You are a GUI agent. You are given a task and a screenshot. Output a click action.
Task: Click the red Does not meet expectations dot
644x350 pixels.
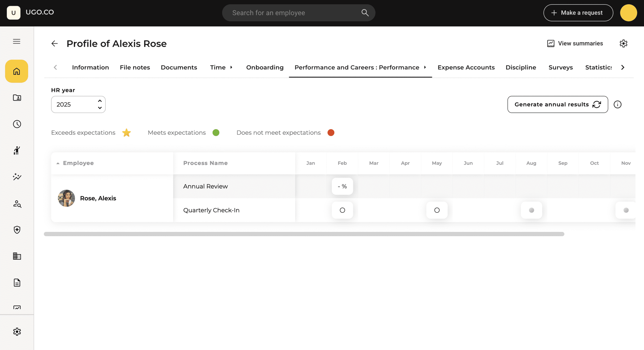331,133
